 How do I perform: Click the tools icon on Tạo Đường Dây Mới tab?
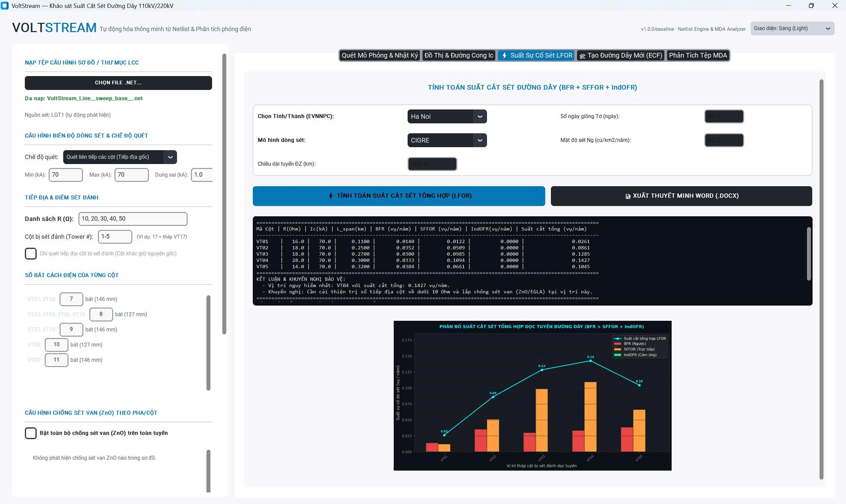(582, 56)
